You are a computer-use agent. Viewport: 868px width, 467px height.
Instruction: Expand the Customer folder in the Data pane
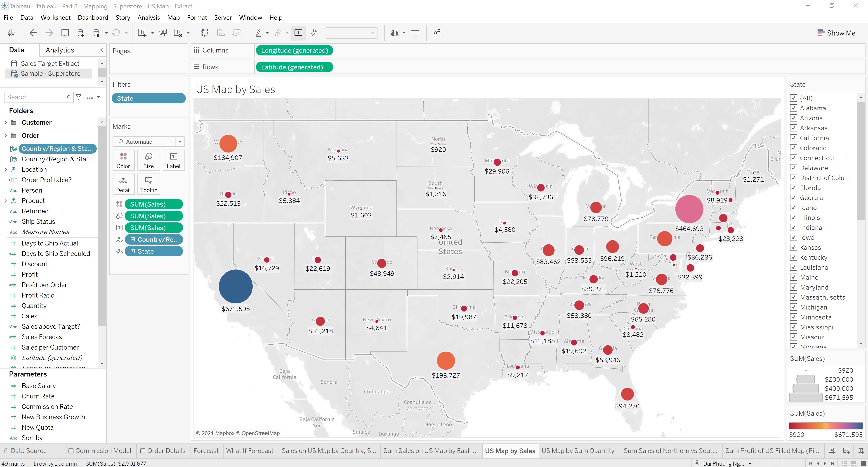[x=5, y=122]
